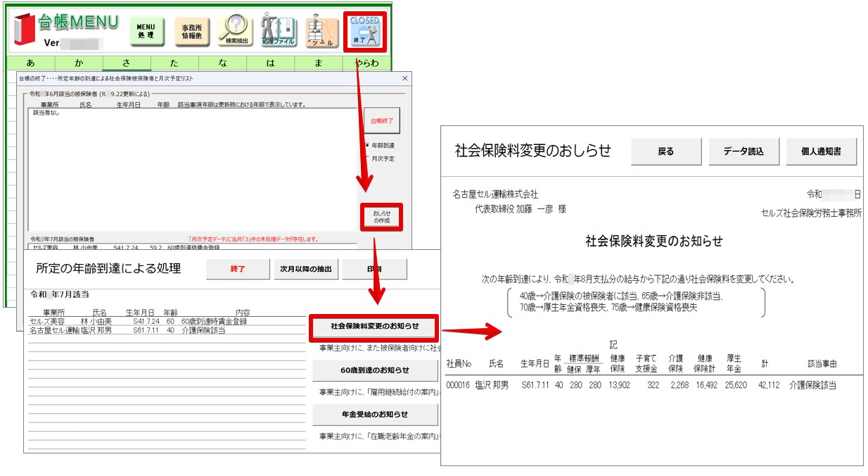868x476 pixels.
Task: Switch to the あ index tab
Action: 30,63
